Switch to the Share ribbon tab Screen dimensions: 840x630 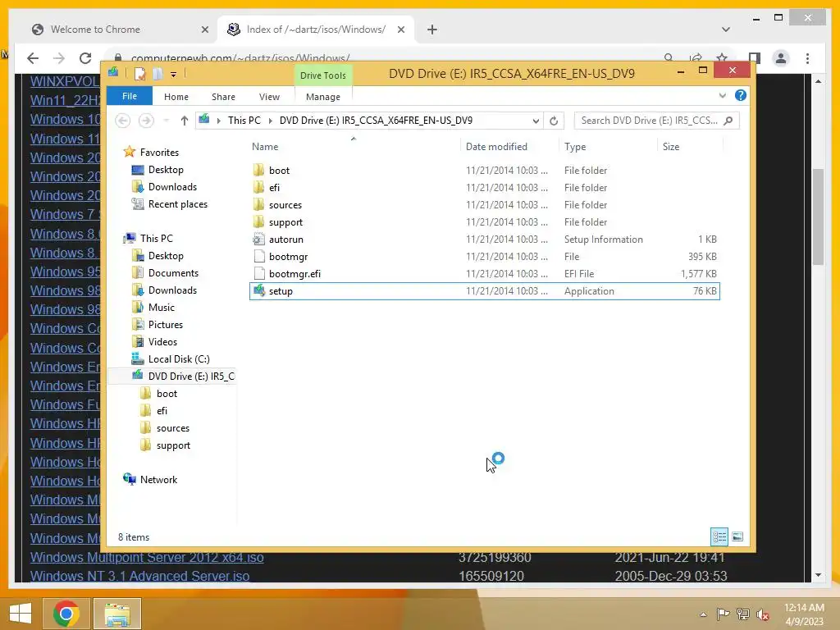(223, 97)
